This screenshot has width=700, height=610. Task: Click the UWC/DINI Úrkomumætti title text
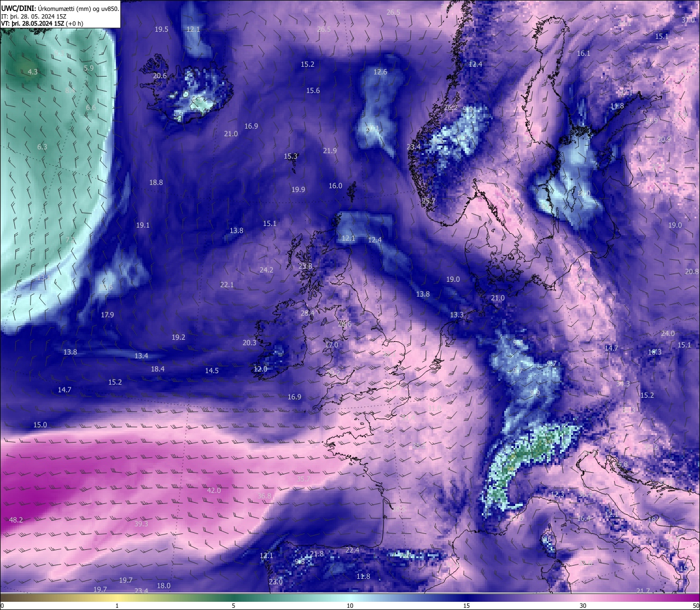coord(60,9)
